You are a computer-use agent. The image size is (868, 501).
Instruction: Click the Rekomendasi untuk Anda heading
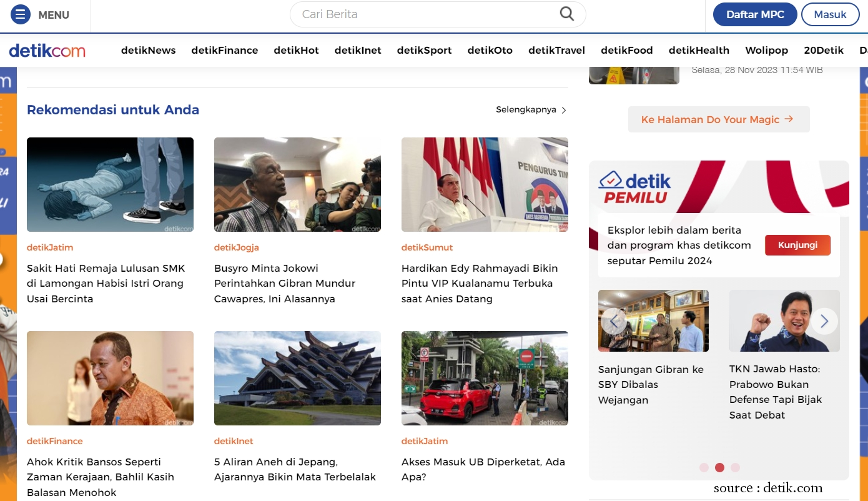tap(113, 110)
